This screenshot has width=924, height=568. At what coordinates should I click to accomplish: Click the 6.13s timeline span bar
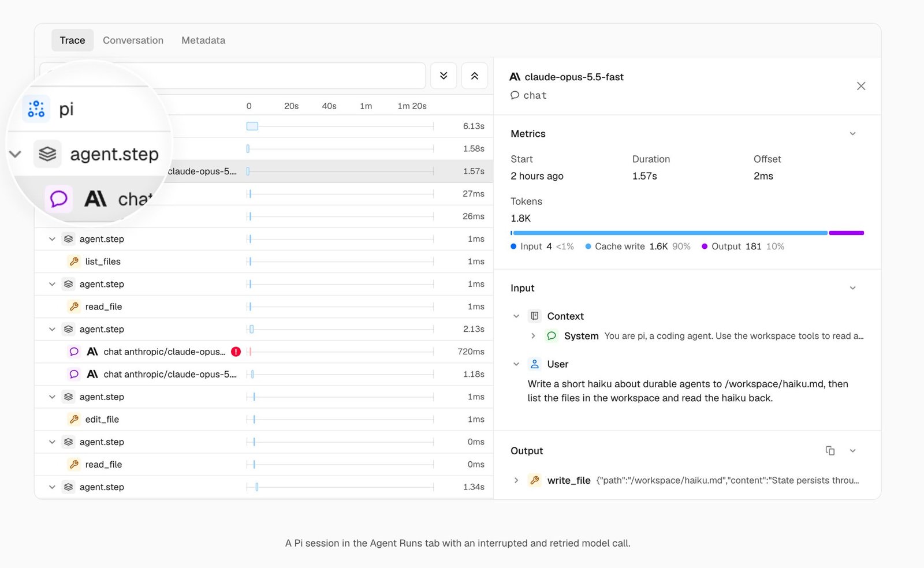click(252, 126)
